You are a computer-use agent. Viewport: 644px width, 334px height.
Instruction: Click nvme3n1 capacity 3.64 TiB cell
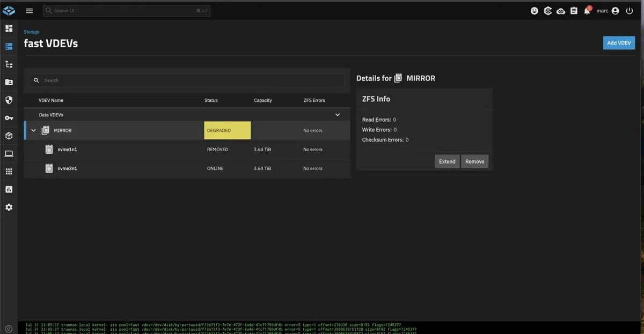[x=262, y=168]
